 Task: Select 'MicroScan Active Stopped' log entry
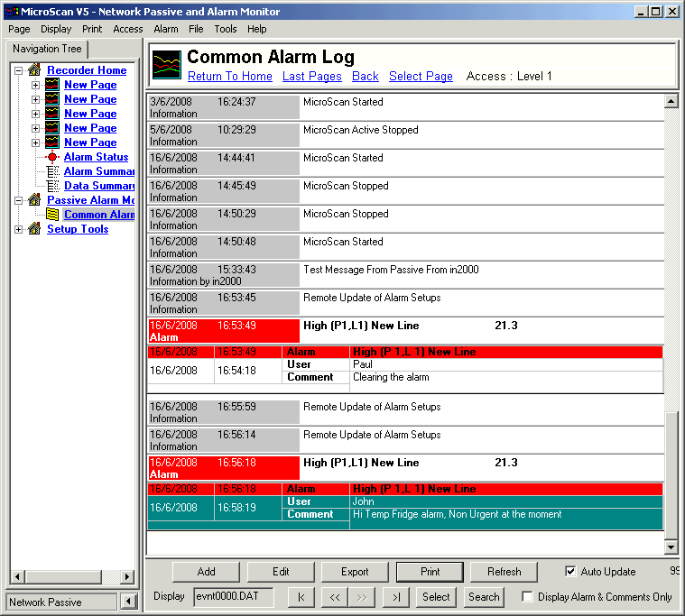[x=406, y=135]
